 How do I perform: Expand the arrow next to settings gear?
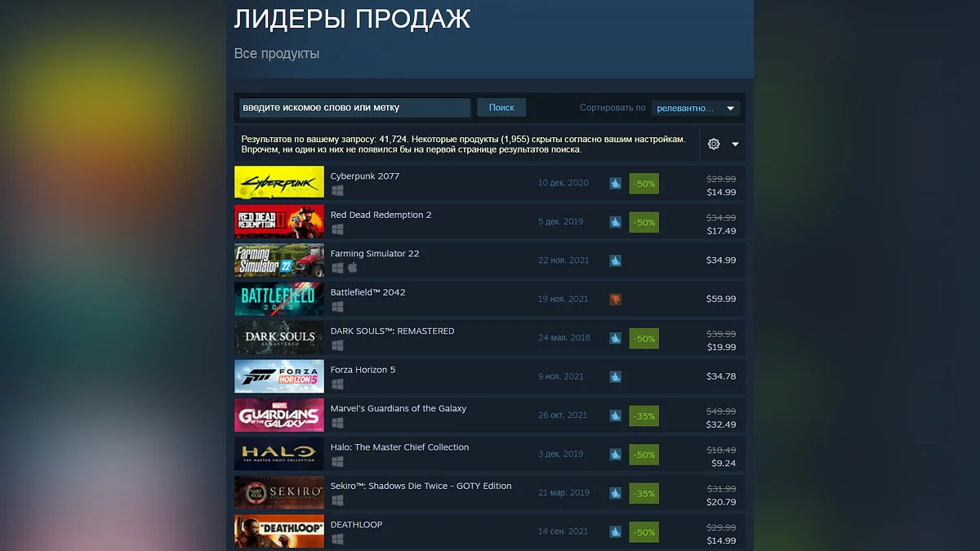click(735, 144)
